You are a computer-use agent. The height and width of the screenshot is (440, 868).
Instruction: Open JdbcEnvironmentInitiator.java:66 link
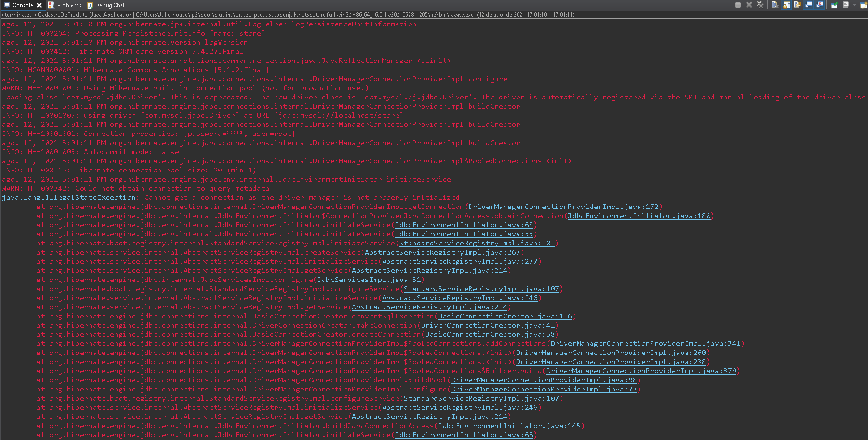(464, 435)
